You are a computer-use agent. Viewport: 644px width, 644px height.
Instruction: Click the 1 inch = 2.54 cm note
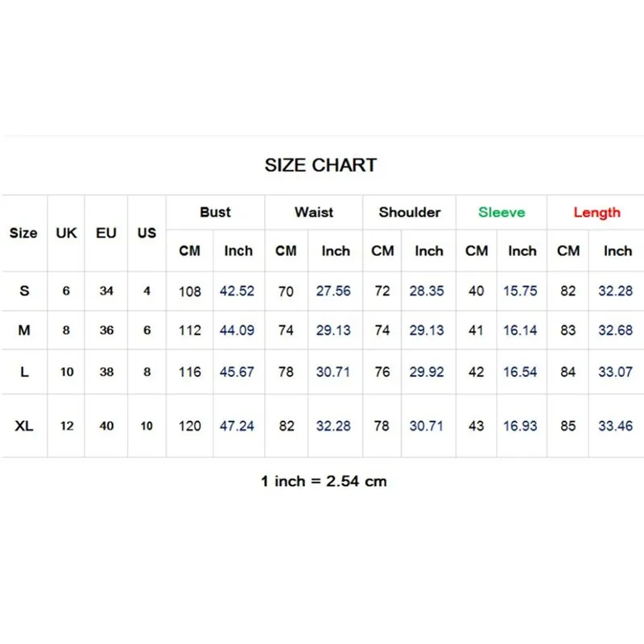pyautogui.click(x=324, y=481)
